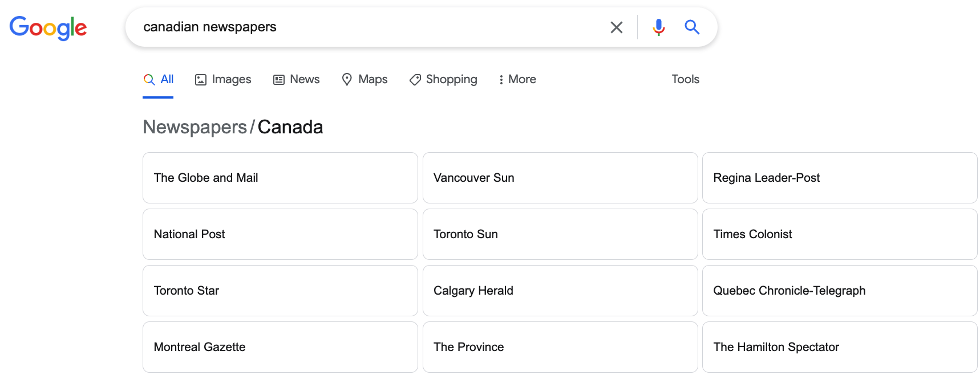The height and width of the screenshot is (375, 980).
Task: Start voice search with microphone icon
Action: (x=658, y=27)
